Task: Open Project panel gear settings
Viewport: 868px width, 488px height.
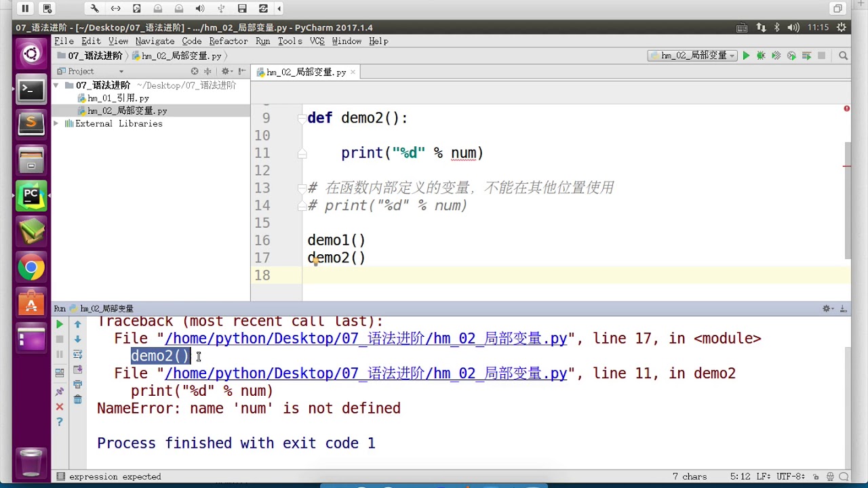Action: (226, 71)
